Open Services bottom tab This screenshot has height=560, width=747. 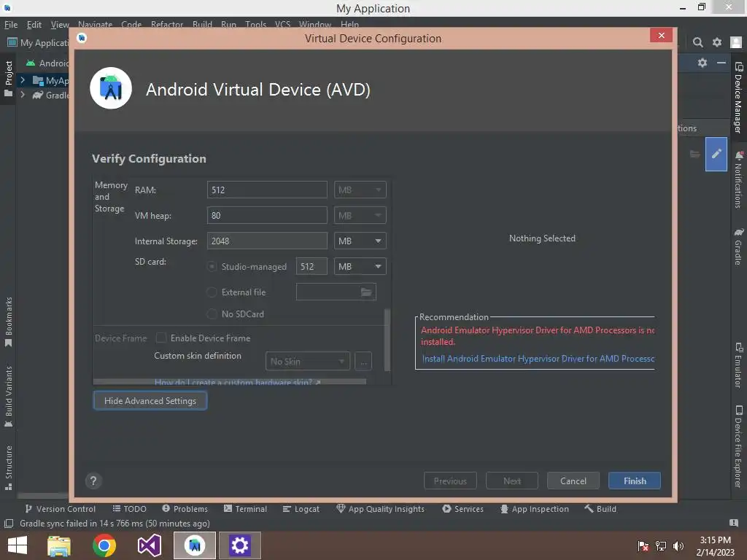click(463, 509)
